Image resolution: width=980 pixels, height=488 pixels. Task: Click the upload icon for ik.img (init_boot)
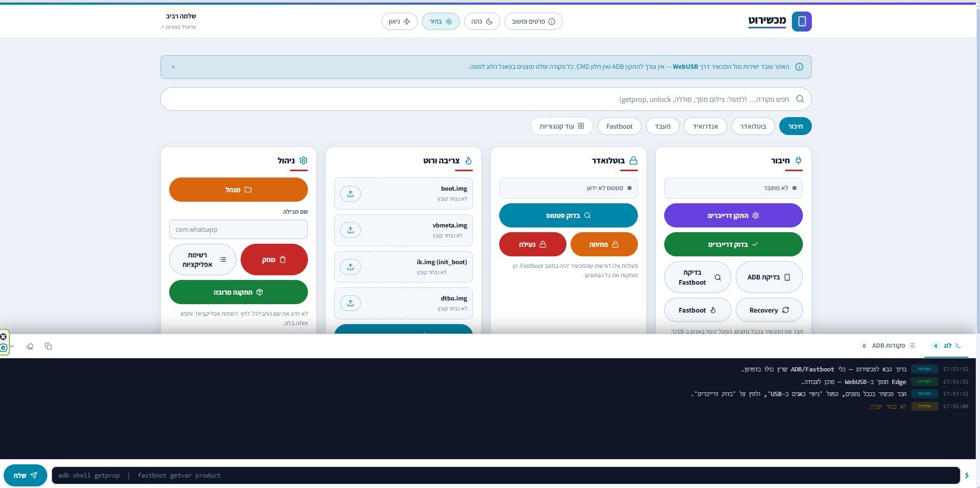[350, 267]
